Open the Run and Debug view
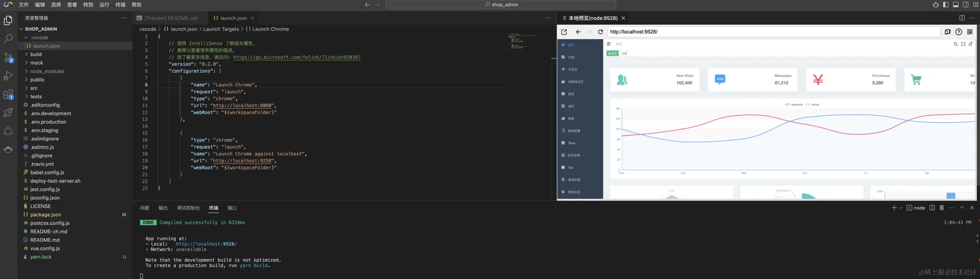Viewport: 980px width, 279px height. coord(8,76)
